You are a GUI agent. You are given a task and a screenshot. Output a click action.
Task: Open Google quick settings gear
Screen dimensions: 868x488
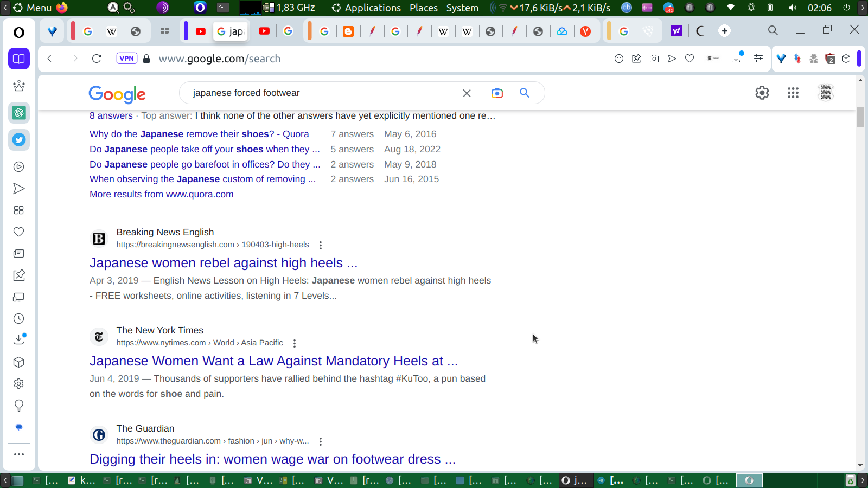click(x=762, y=93)
